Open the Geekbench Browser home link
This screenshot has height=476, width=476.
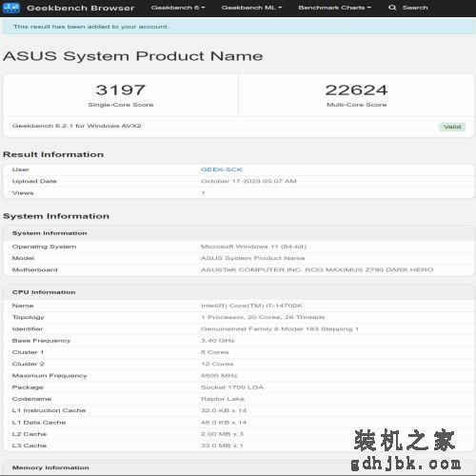pyautogui.click(x=81, y=8)
